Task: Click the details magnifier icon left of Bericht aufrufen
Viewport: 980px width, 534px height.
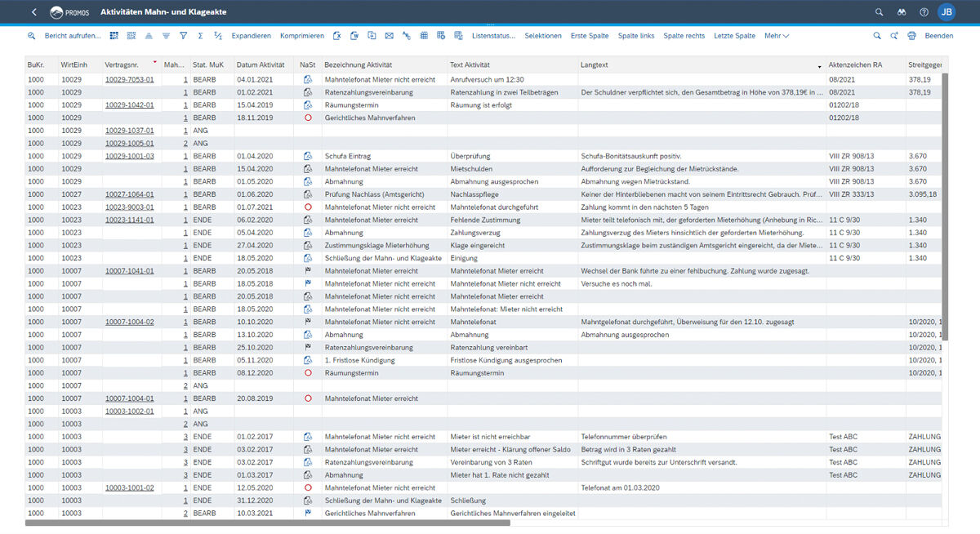Action: coord(32,36)
